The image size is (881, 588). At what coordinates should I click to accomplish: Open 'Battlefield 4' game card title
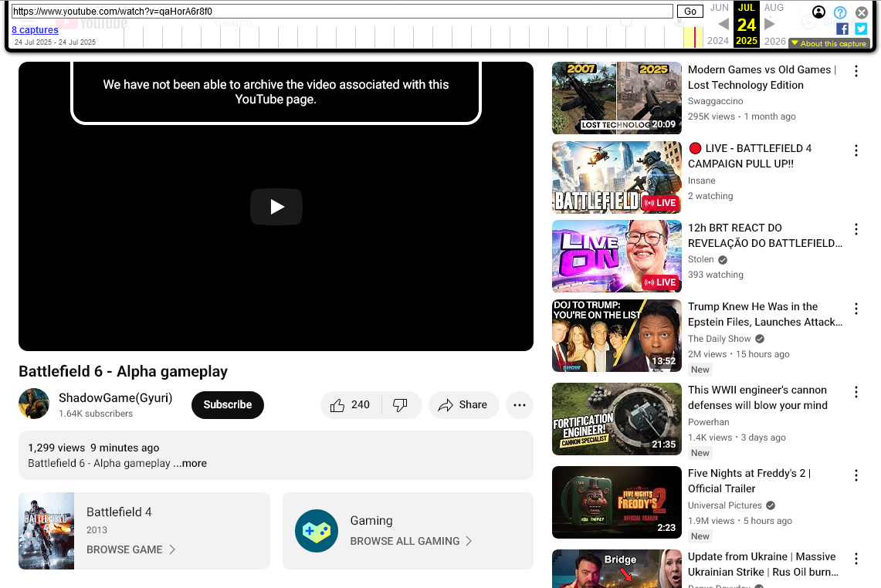(x=119, y=512)
